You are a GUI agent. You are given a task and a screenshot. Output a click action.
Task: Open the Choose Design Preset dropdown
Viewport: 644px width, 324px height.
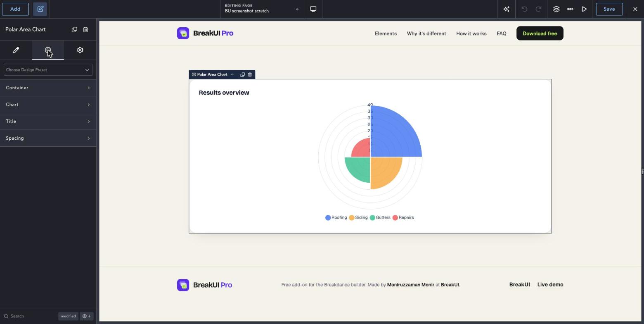pos(48,70)
